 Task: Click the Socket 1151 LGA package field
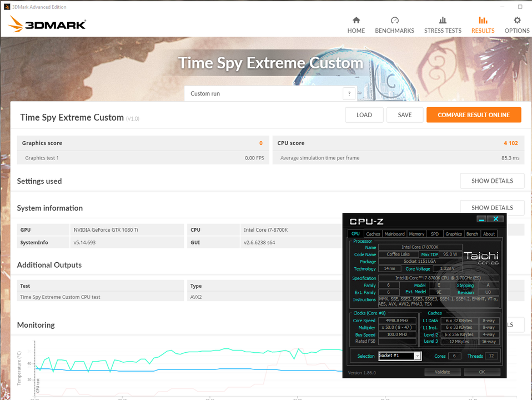pos(420,262)
